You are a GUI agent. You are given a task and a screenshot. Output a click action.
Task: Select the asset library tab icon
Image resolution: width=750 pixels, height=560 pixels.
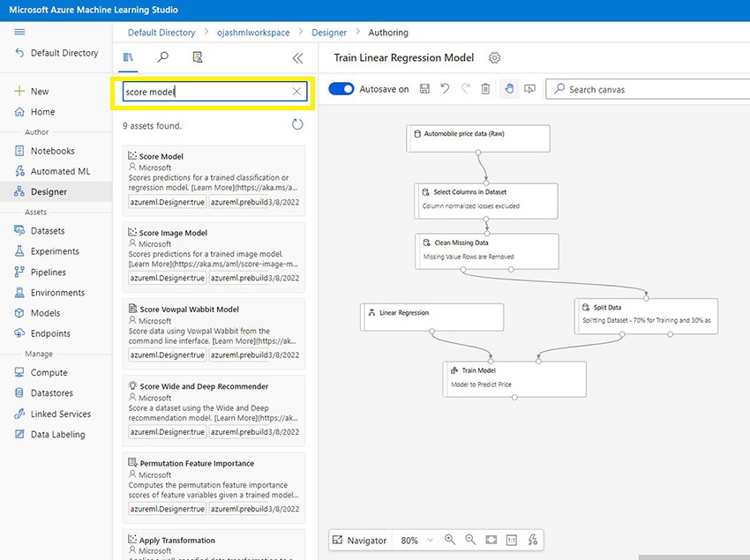128,58
